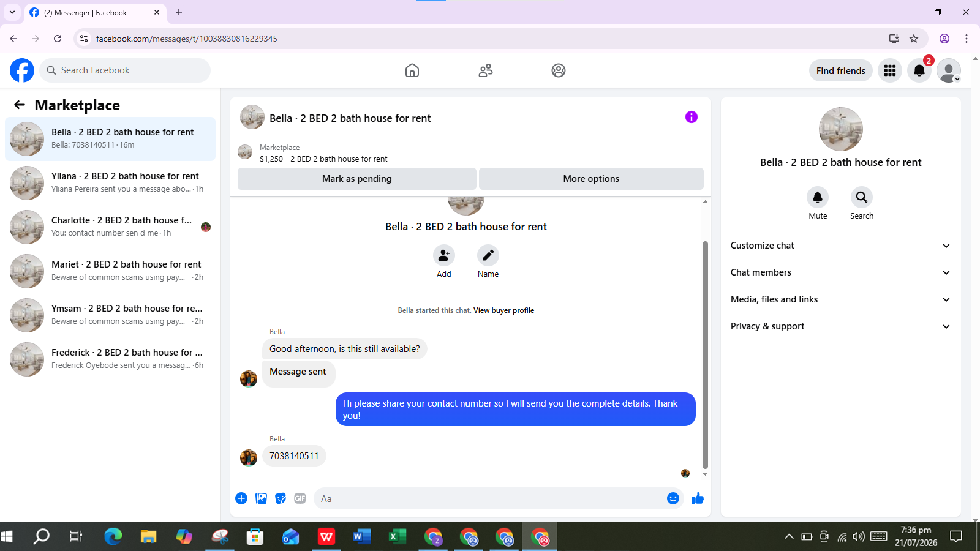Click Mark as pending
The image size is (980, 551).
(x=357, y=179)
